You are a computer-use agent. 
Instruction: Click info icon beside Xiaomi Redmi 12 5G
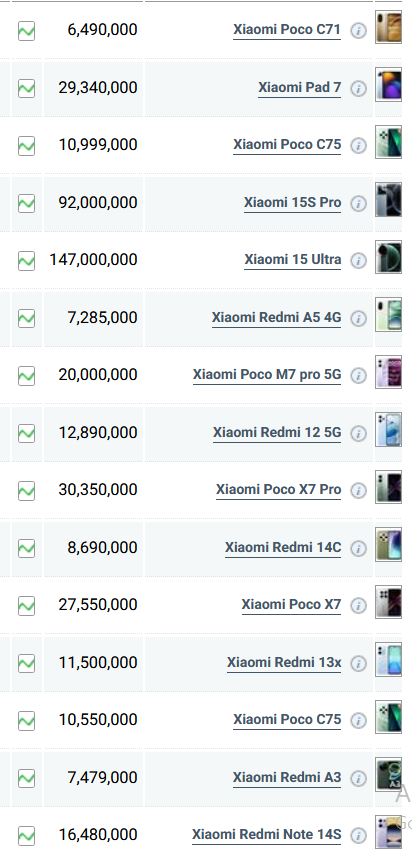(358, 433)
